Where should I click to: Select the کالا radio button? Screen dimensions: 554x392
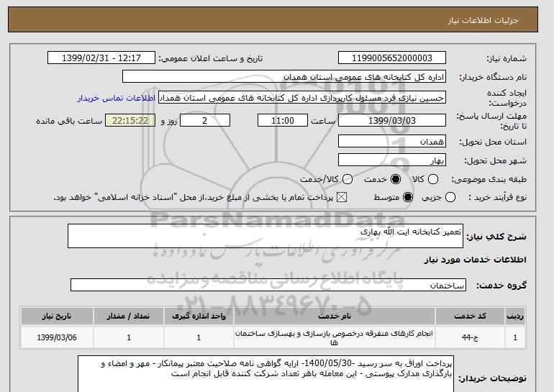pyautogui.click(x=433, y=179)
